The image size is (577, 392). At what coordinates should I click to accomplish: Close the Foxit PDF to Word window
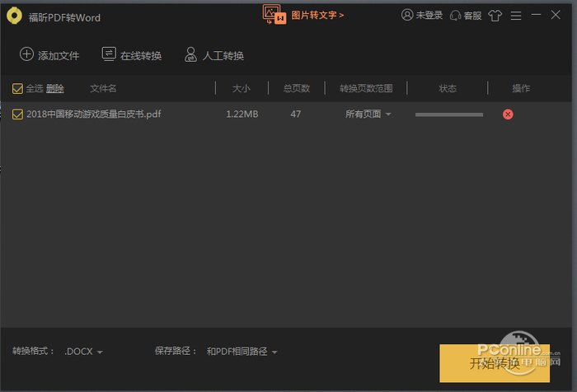pyautogui.click(x=556, y=15)
